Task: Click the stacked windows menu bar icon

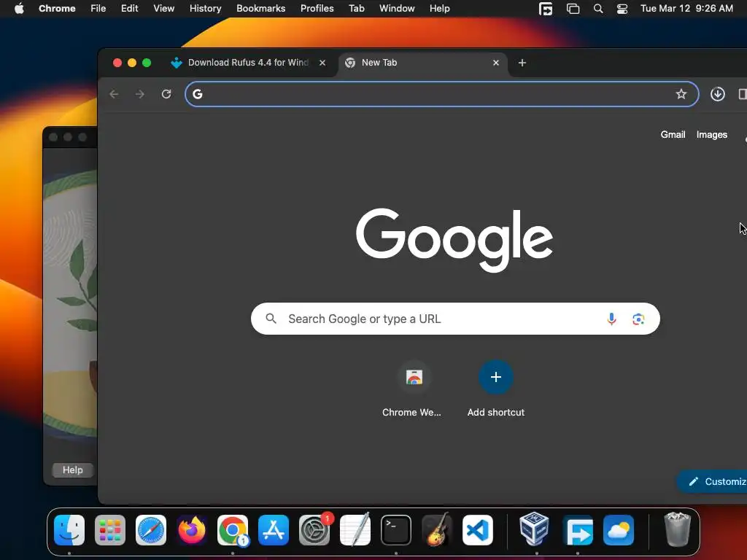Action: pos(573,9)
